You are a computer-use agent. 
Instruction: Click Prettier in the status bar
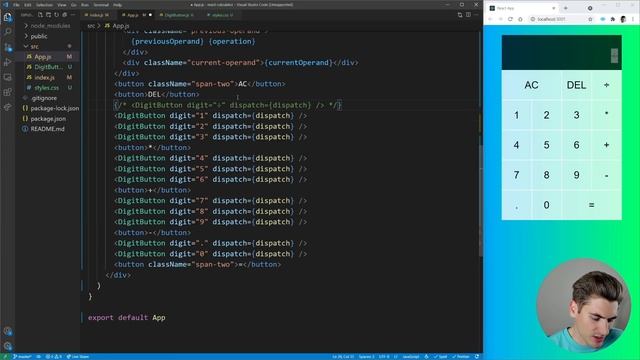point(461,357)
